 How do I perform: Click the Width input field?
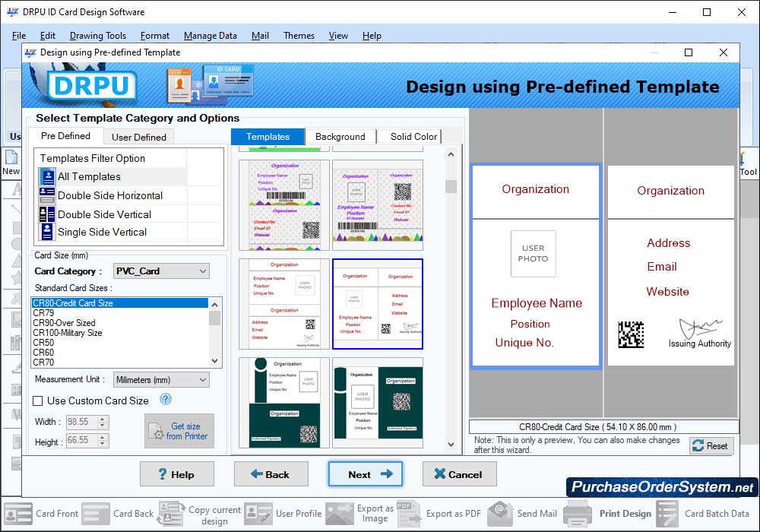(82, 422)
